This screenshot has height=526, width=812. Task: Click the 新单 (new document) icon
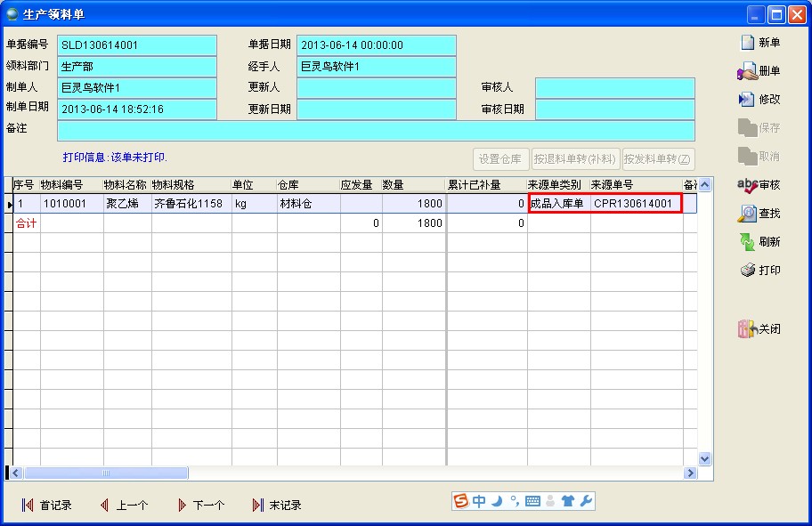point(747,43)
